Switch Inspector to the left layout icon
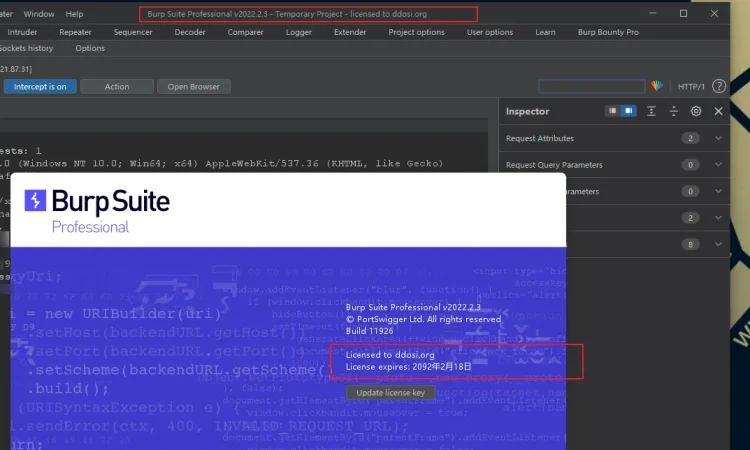The height and width of the screenshot is (450, 750). point(612,111)
